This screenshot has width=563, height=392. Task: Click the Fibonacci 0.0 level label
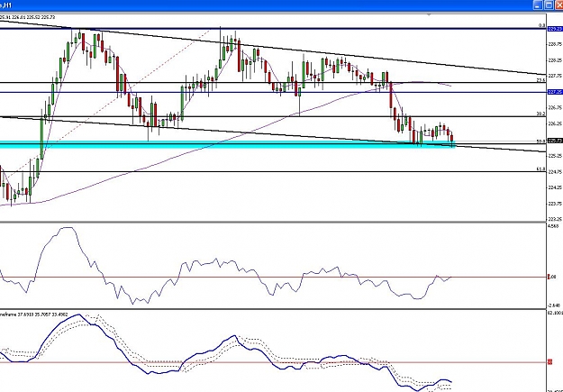pyautogui.click(x=541, y=25)
